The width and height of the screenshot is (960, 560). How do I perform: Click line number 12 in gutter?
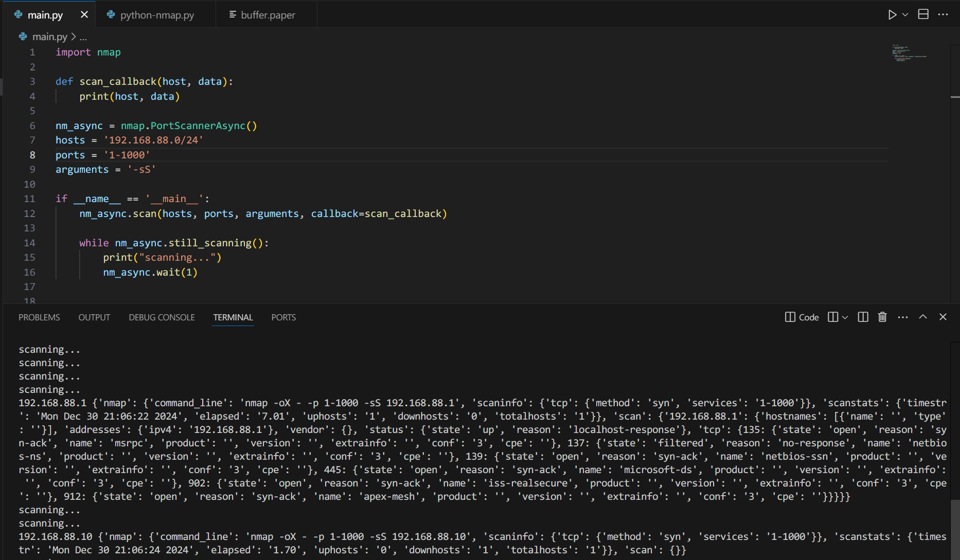29,213
